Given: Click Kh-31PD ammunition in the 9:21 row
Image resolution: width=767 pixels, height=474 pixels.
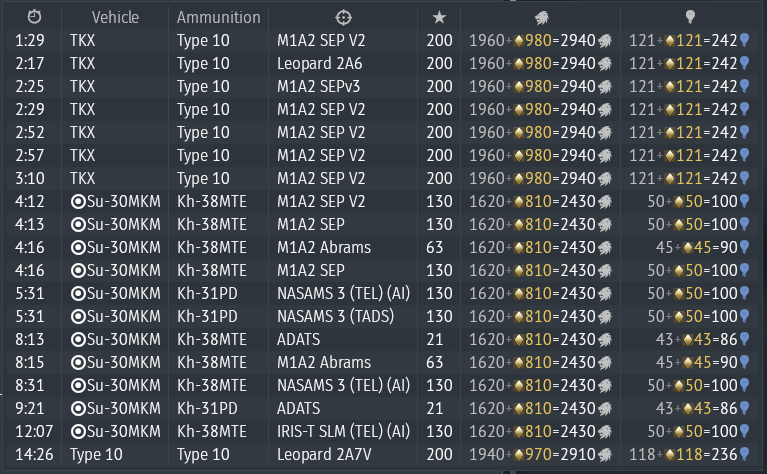Looking at the screenshot, I should (207, 408).
